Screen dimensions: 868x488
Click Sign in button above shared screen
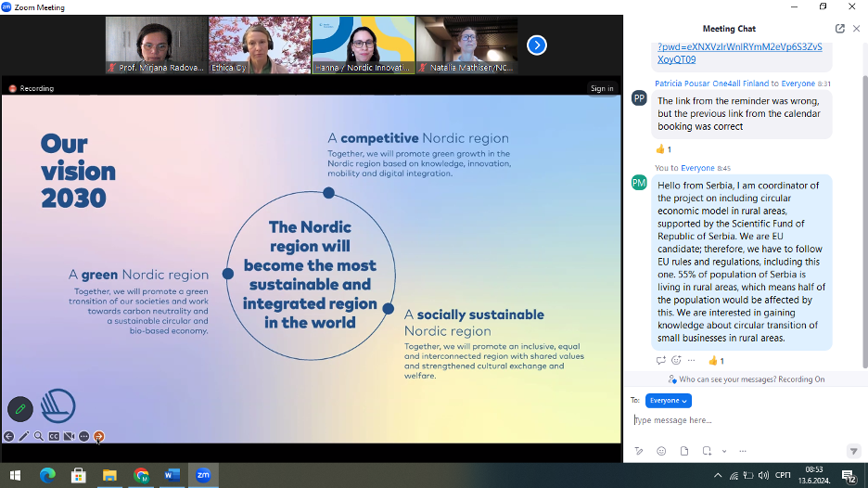602,88
